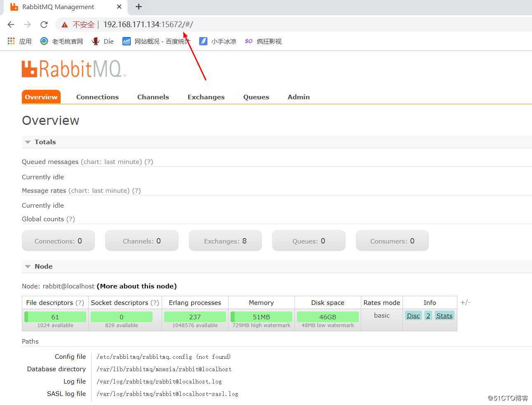
Task: Reload the page with the refresh icon
Action: click(x=44, y=25)
